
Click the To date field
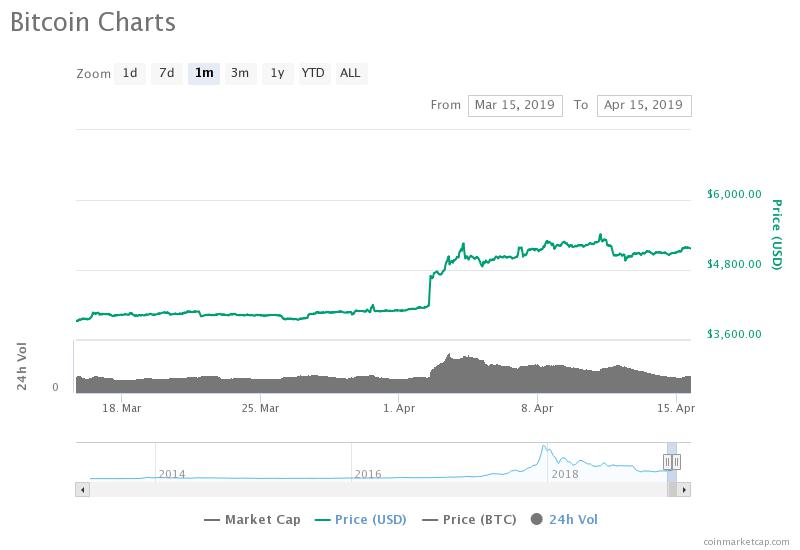pyautogui.click(x=643, y=105)
